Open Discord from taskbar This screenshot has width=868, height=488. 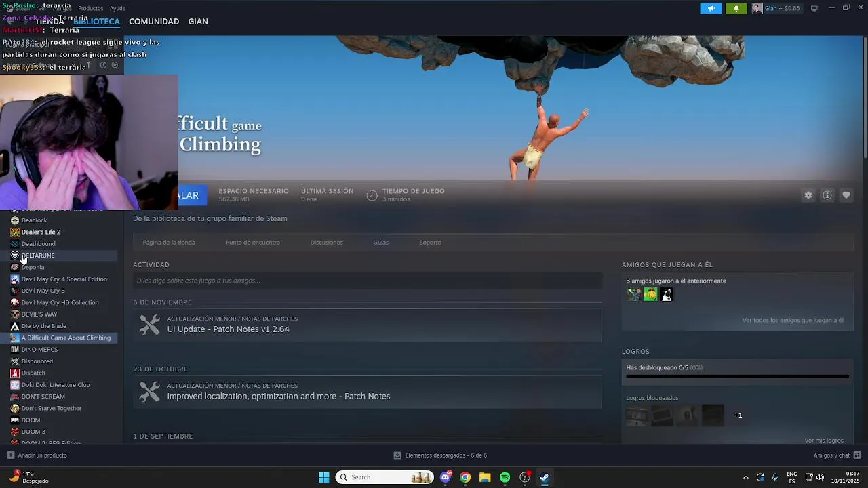click(446, 477)
